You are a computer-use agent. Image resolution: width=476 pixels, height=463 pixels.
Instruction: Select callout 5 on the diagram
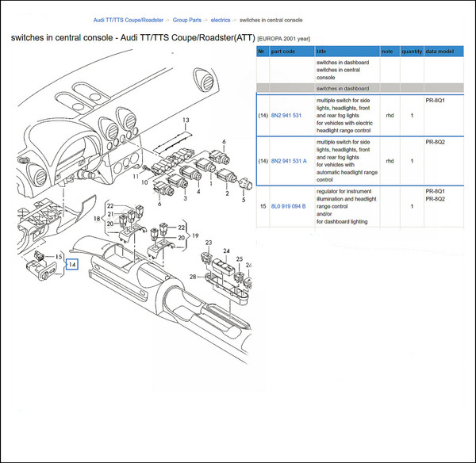pyautogui.click(x=244, y=201)
